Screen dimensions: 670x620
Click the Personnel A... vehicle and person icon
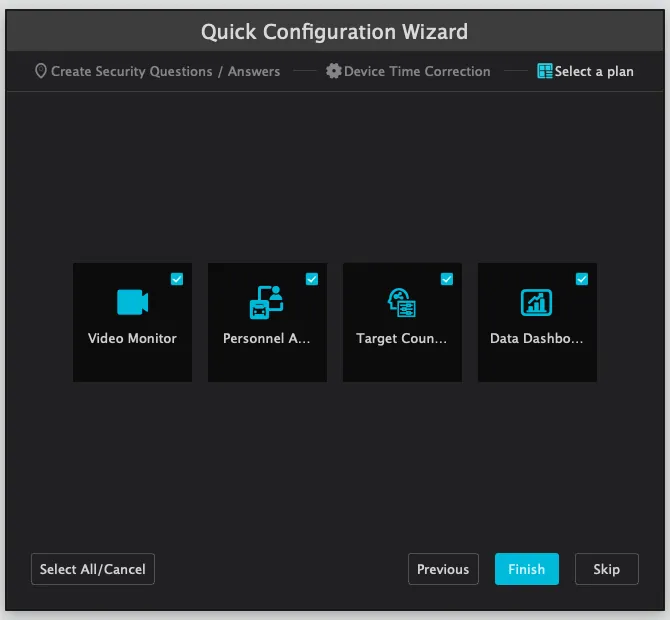pyautogui.click(x=267, y=302)
